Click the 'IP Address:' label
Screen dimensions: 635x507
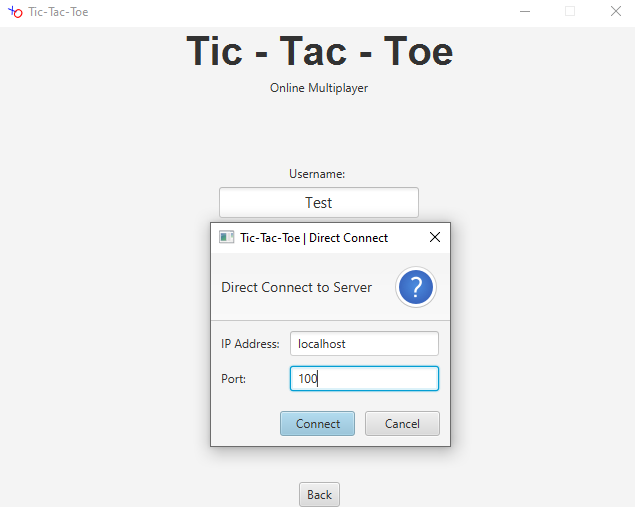point(250,344)
